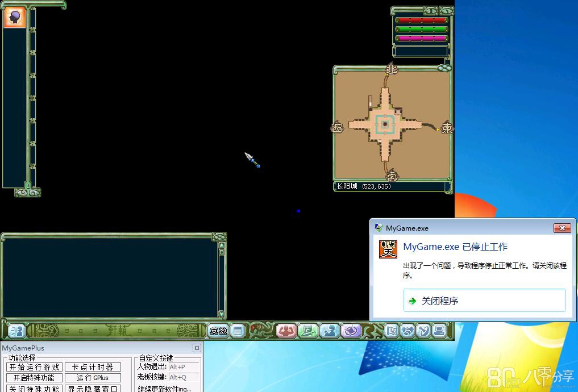Click the green energy bar
The width and height of the screenshot is (578, 392).
(x=422, y=30)
